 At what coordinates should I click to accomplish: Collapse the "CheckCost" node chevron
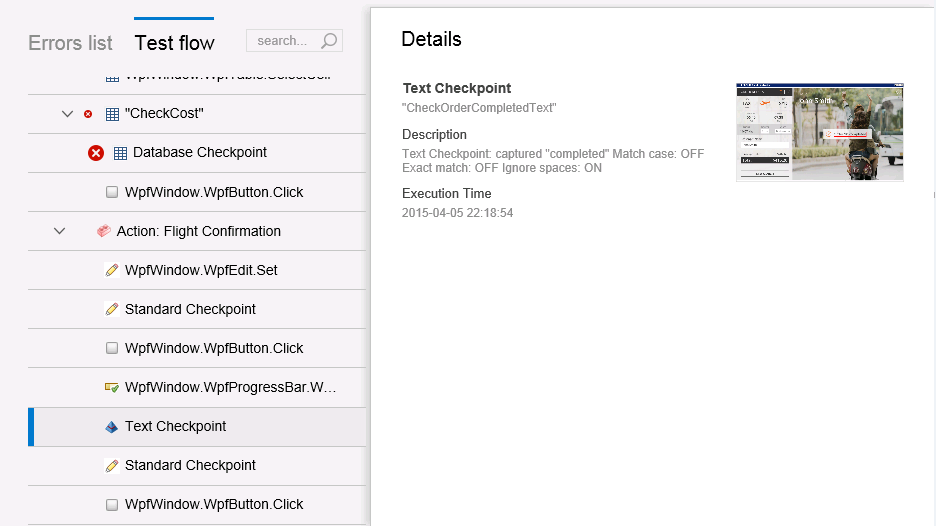pyautogui.click(x=67, y=114)
